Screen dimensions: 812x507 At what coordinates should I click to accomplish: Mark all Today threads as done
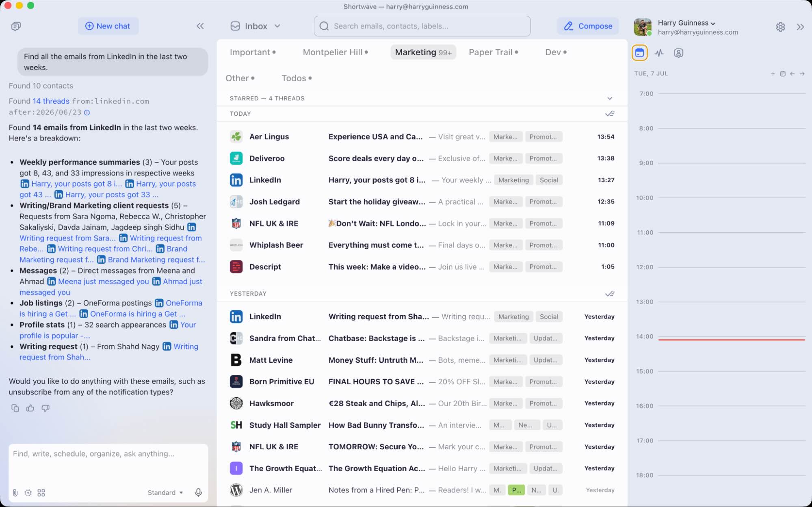610,114
